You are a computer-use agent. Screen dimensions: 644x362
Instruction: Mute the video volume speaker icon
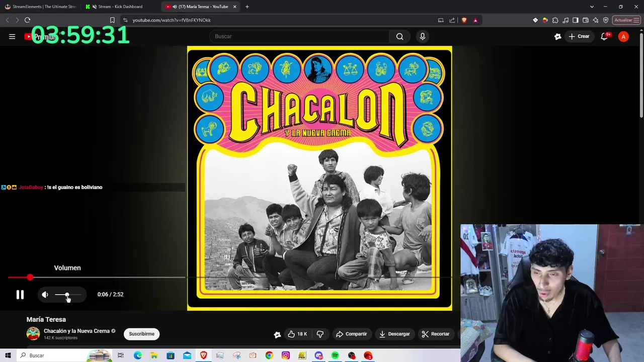pyautogui.click(x=45, y=295)
